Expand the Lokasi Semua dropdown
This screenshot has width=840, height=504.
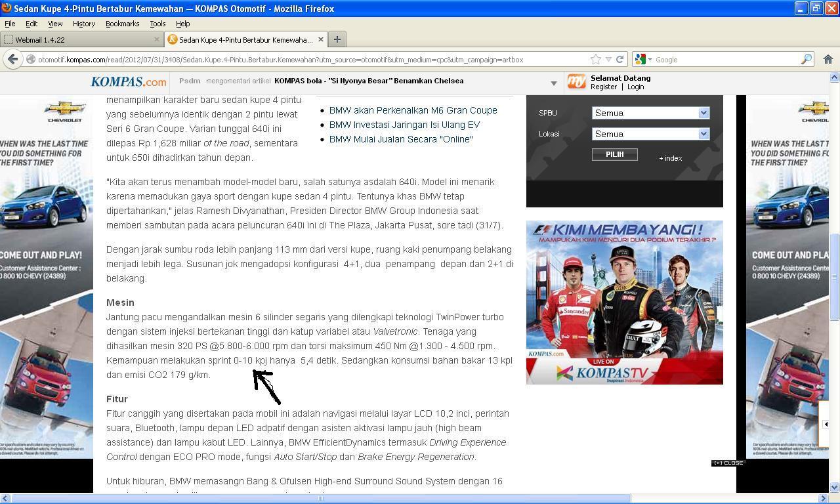650,134
